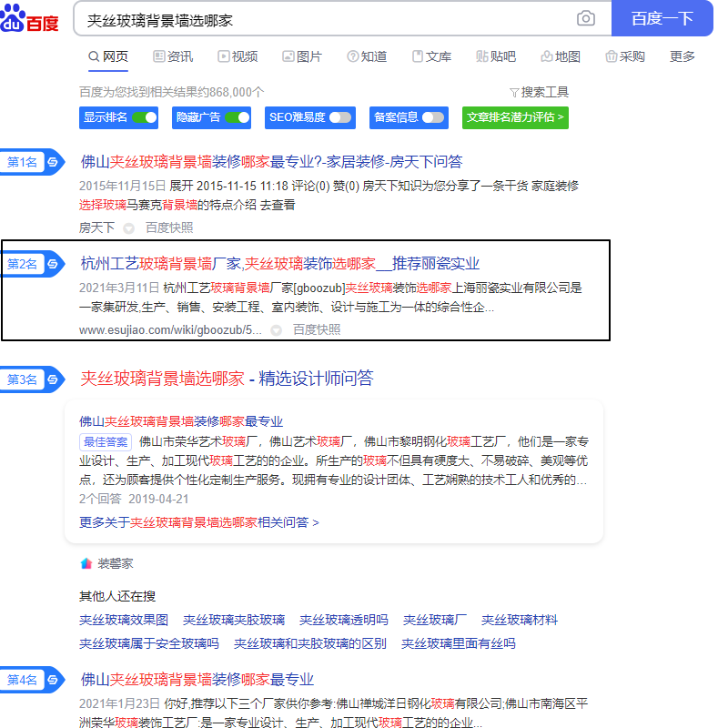Click the www.esujiao.com/wiki/gboozub URL
This screenshot has height=728, width=728.
coord(170,329)
